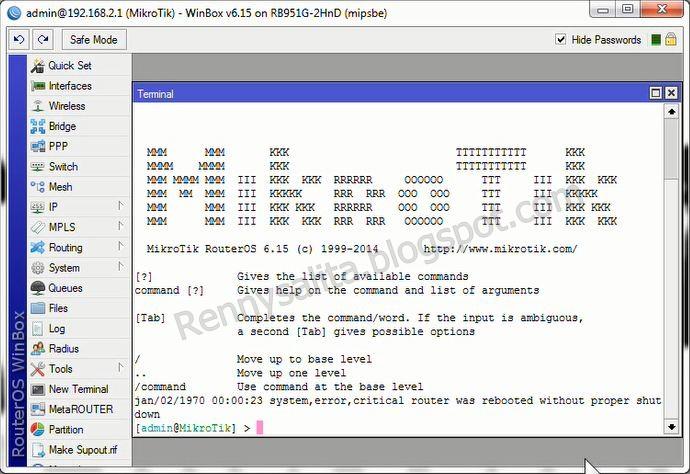This screenshot has width=690, height=474.
Task: Click the Terminal window title bar
Action: (x=392, y=93)
